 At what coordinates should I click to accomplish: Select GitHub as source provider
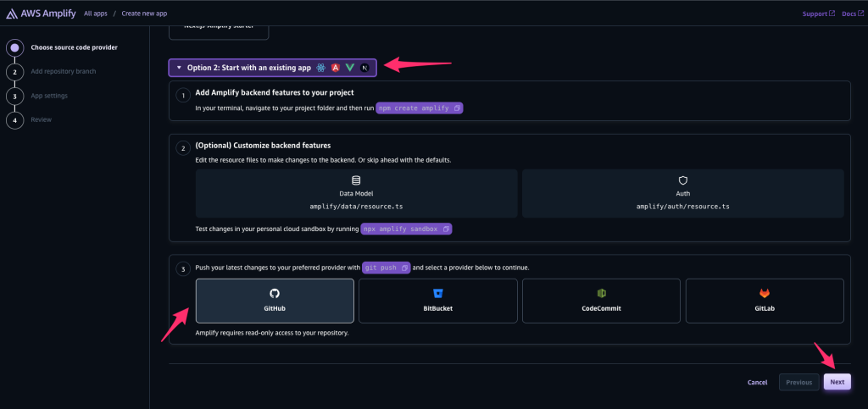pyautogui.click(x=275, y=301)
